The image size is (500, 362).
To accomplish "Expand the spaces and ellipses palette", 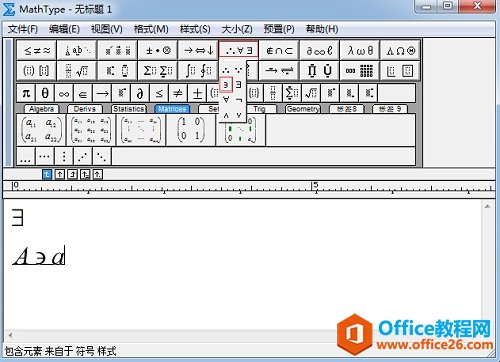I will click(77, 51).
